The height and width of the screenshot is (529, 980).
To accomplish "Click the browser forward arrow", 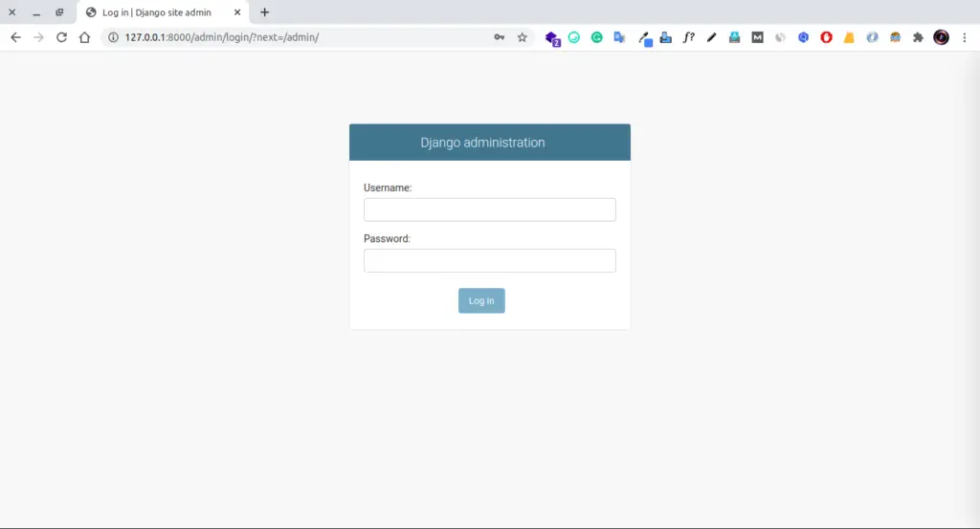I will (38, 37).
